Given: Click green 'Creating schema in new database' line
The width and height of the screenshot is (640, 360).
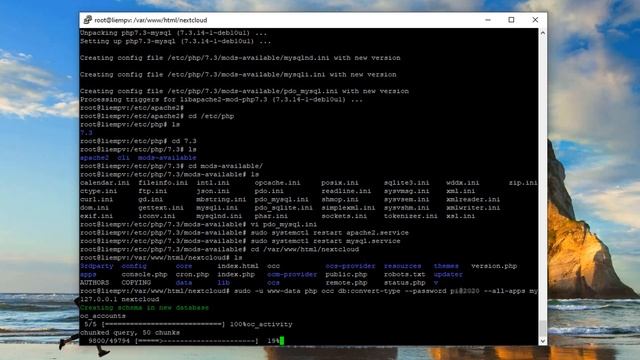Looking at the screenshot, I should coord(144,307).
